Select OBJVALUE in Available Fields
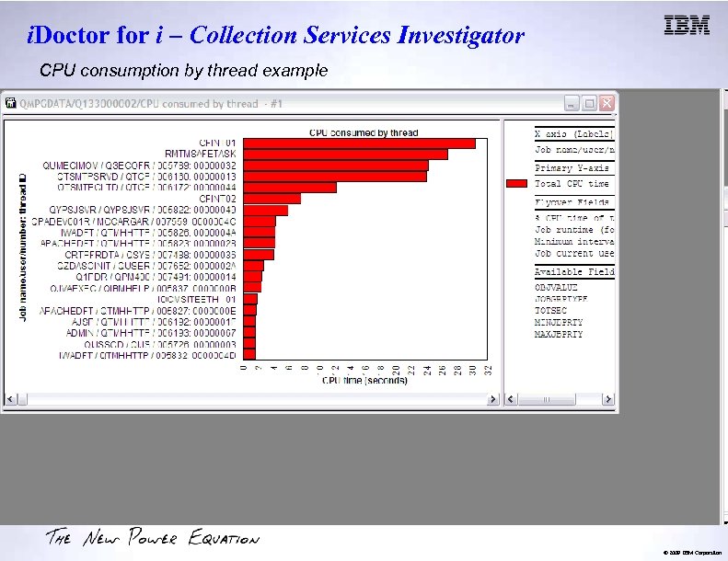The image size is (728, 561). [556, 288]
